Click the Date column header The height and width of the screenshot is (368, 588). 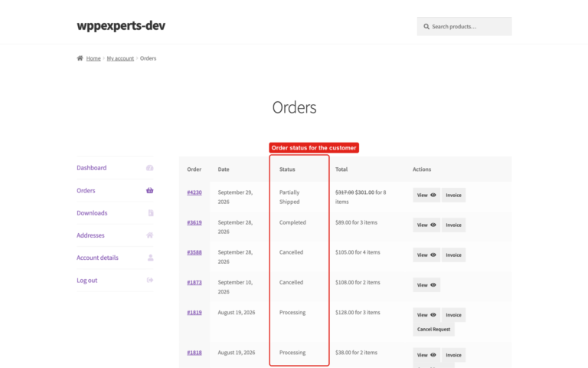click(224, 169)
